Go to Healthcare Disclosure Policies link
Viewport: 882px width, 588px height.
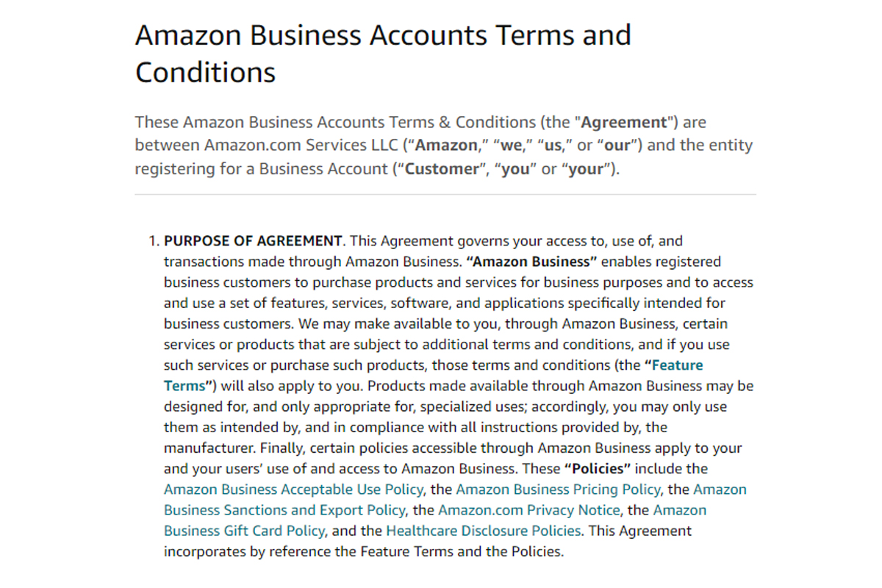click(484, 531)
